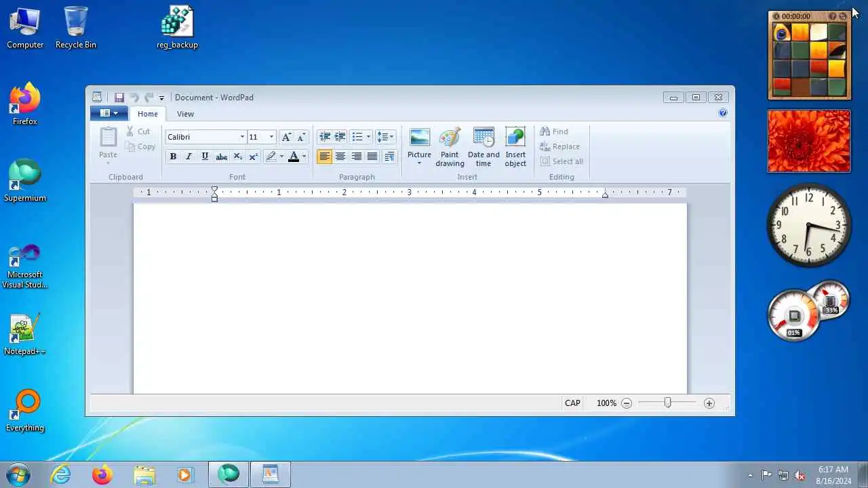Click the Save icon in quick access toolbar
The width and height of the screenshot is (868, 488).
(x=119, y=98)
